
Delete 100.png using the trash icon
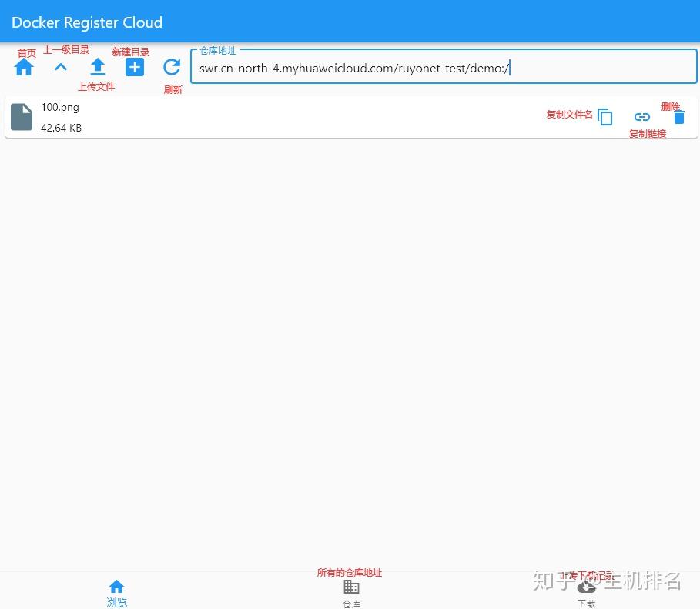pos(678,117)
